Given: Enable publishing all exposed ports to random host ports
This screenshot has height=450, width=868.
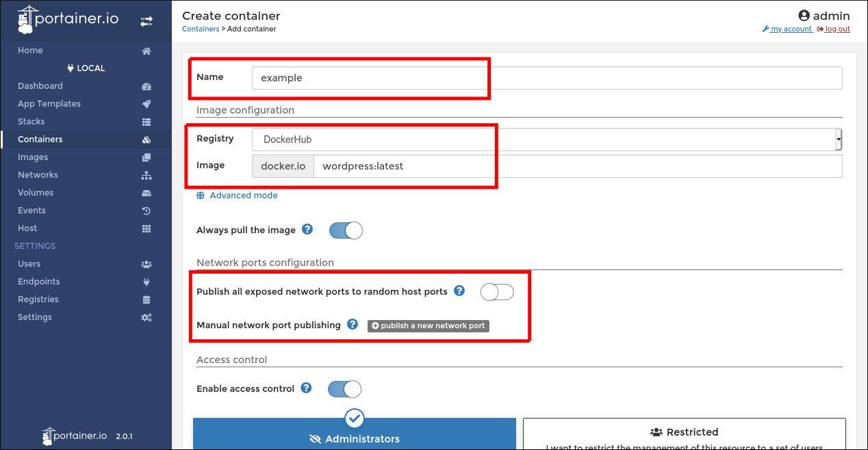Looking at the screenshot, I should (x=497, y=291).
